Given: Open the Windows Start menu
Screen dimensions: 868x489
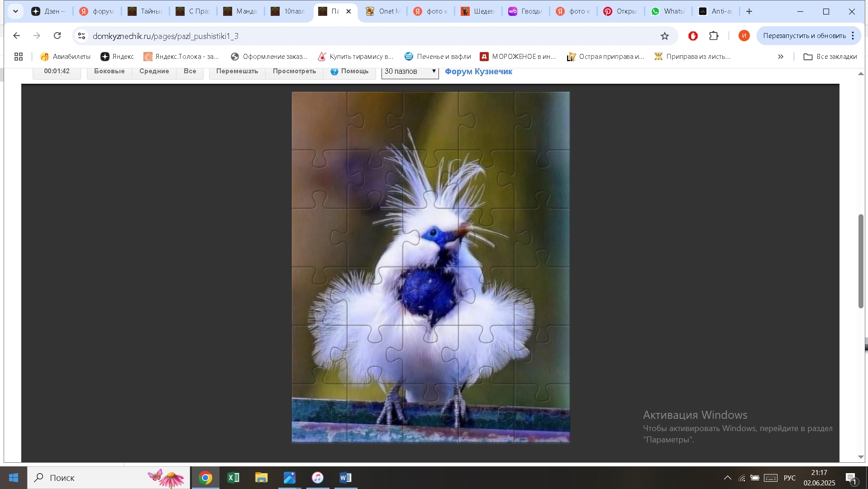Looking at the screenshot, I should pos(14,478).
